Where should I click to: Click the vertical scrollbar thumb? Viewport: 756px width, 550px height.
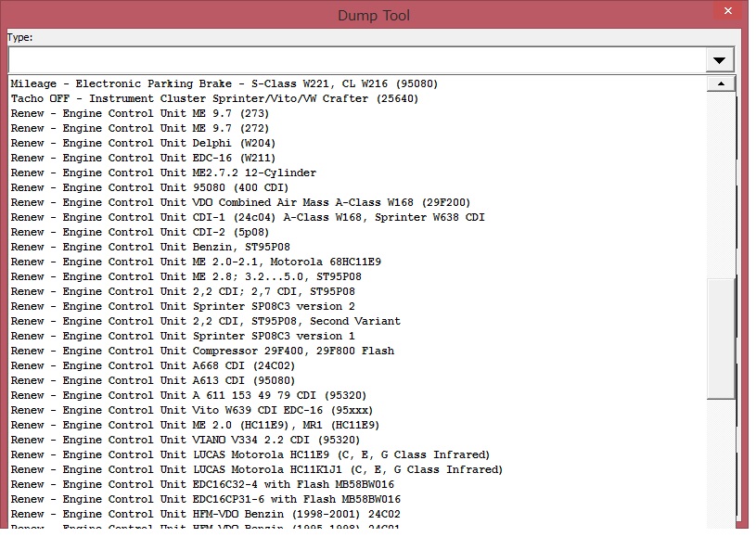coord(721,339)
